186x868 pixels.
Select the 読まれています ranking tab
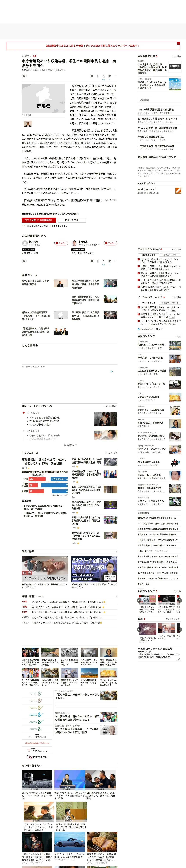tap(148, 255)
